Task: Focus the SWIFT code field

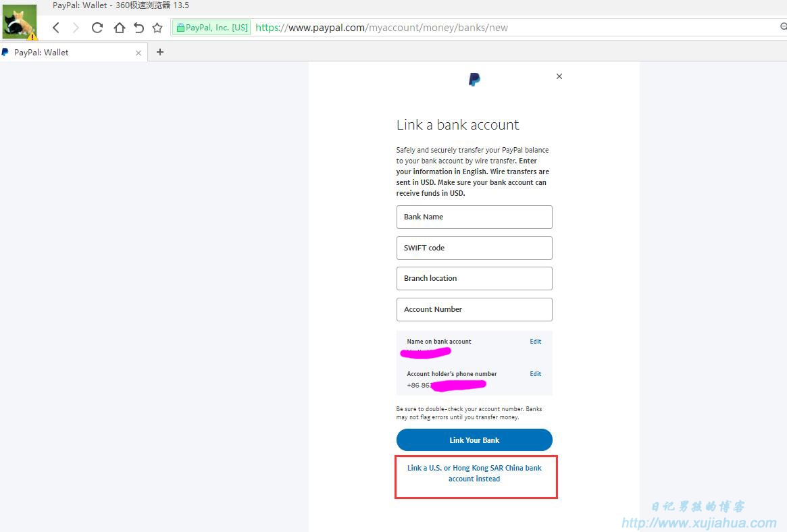Action: pyautogui.click(x=474, y=248)
